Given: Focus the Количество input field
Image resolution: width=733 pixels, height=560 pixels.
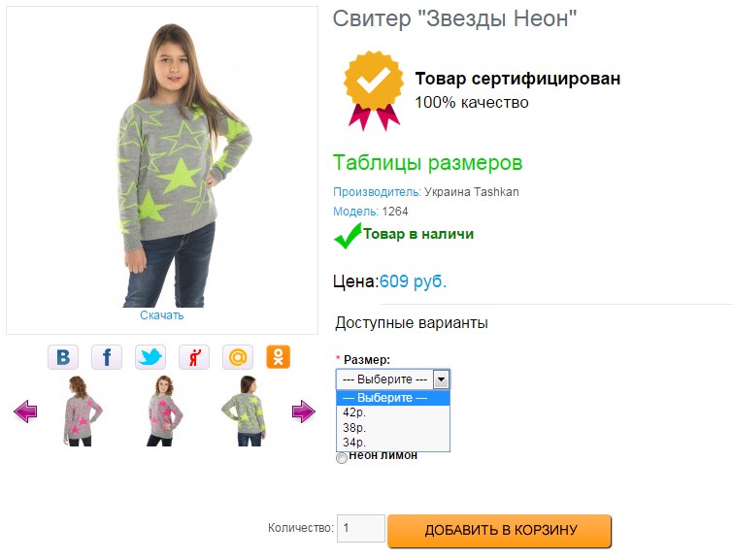Looking at the screenshot, I should pos(361,529).
